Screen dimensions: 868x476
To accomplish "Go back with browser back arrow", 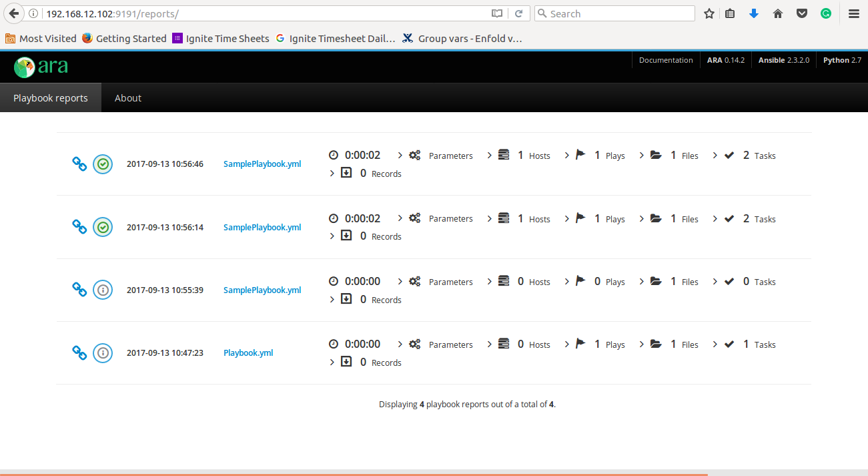I will point(13,13).
